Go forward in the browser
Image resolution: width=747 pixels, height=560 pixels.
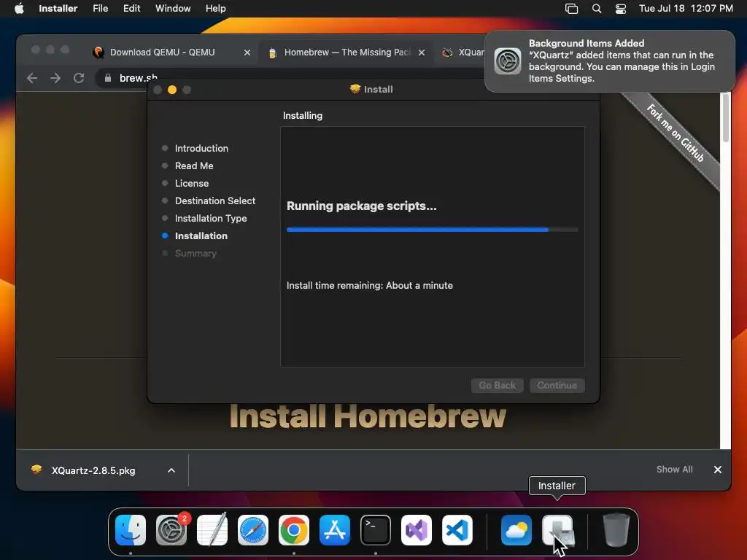[x=55, y=78]
